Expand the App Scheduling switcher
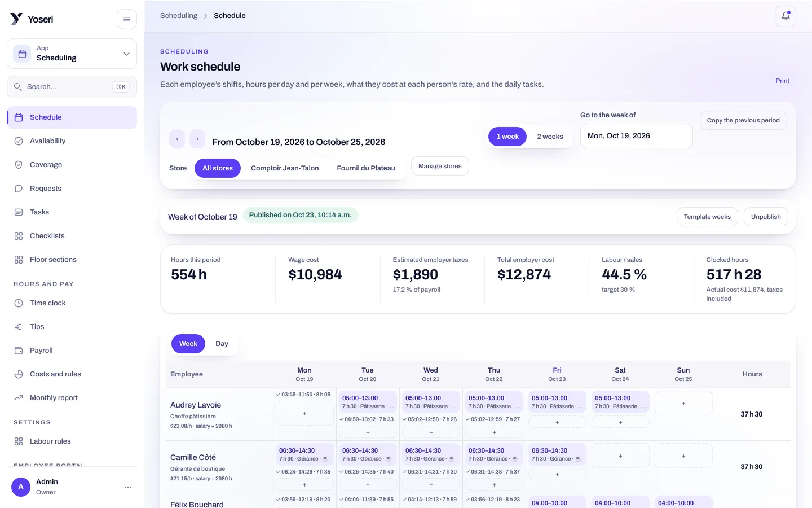This screenshot has height=508, width=812. (72, 54)
